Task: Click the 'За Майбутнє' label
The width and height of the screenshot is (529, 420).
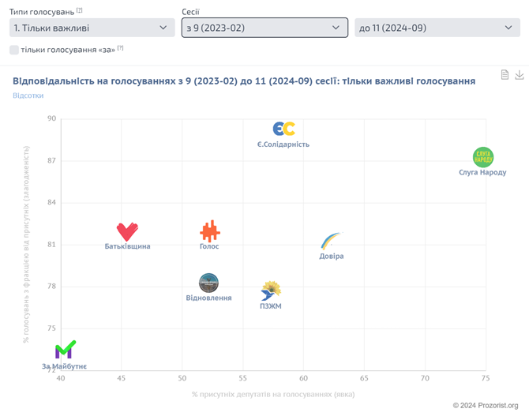Action: point(64,366)
